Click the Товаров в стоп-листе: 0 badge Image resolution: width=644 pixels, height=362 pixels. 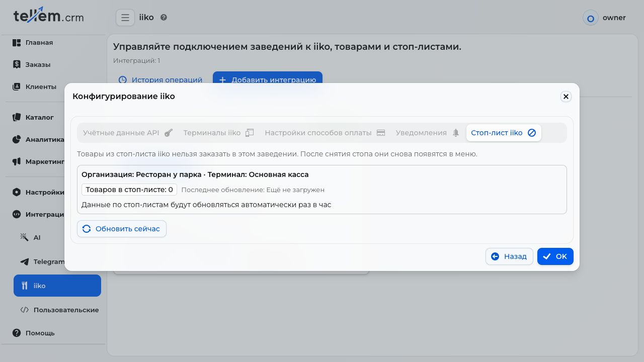point(129,190)
